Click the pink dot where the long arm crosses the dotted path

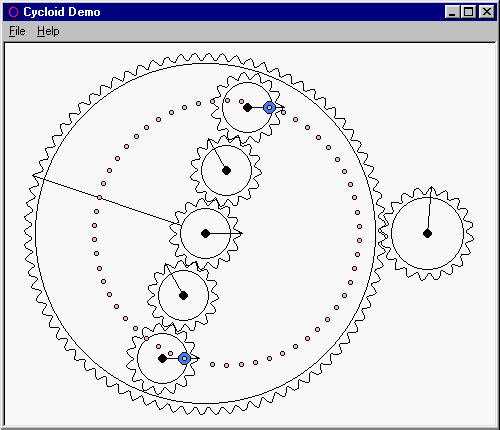(x=99, y=197)
